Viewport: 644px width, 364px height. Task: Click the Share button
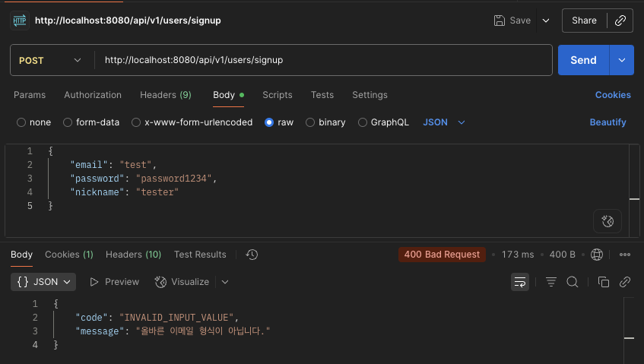[x=584, y=21]
